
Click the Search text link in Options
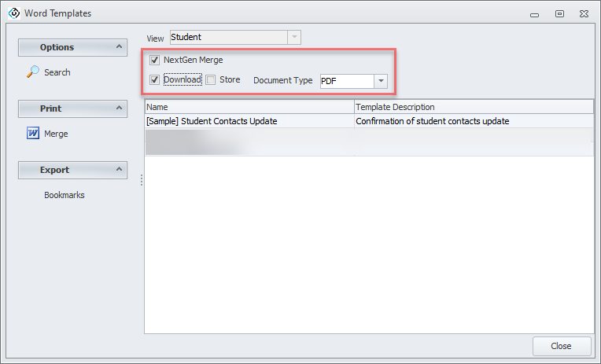click(x=57, y=72)
